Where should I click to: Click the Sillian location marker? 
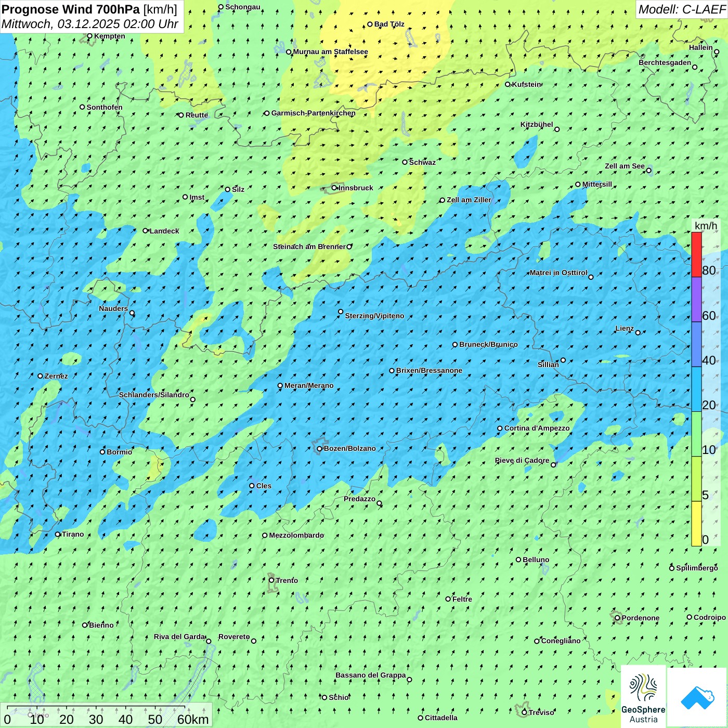(563, 360)
